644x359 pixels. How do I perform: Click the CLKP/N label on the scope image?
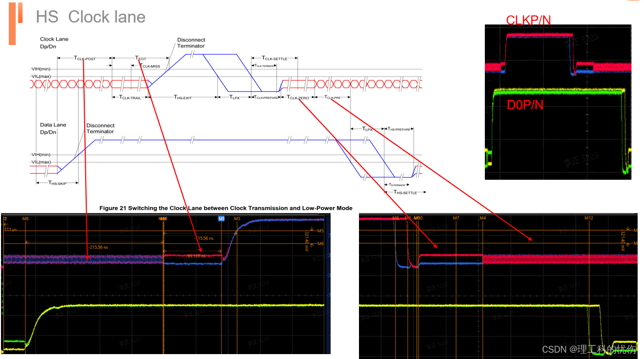point(528,20)
